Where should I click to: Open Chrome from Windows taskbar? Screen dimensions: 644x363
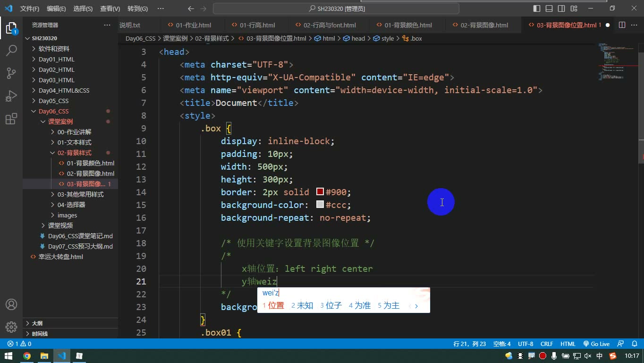click(x=27, y=356)
